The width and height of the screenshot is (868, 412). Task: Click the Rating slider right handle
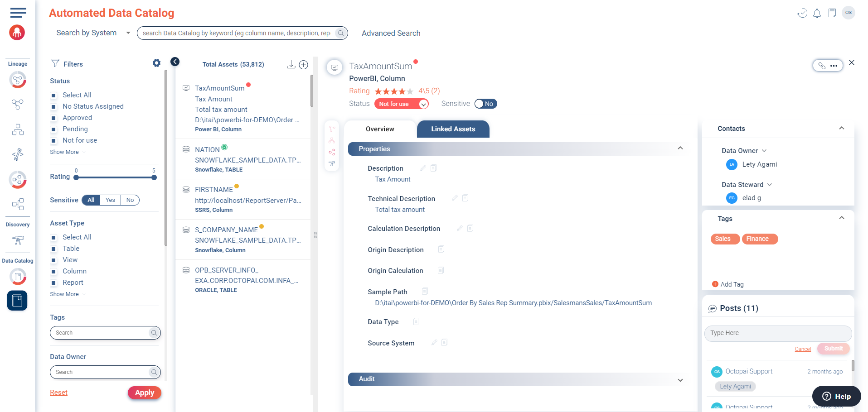154,177
